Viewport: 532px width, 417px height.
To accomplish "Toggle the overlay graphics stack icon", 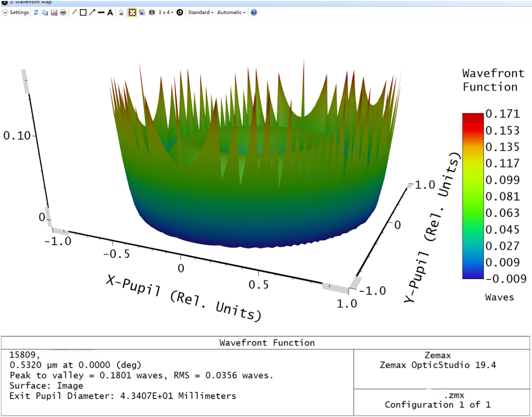I will 152,13.
